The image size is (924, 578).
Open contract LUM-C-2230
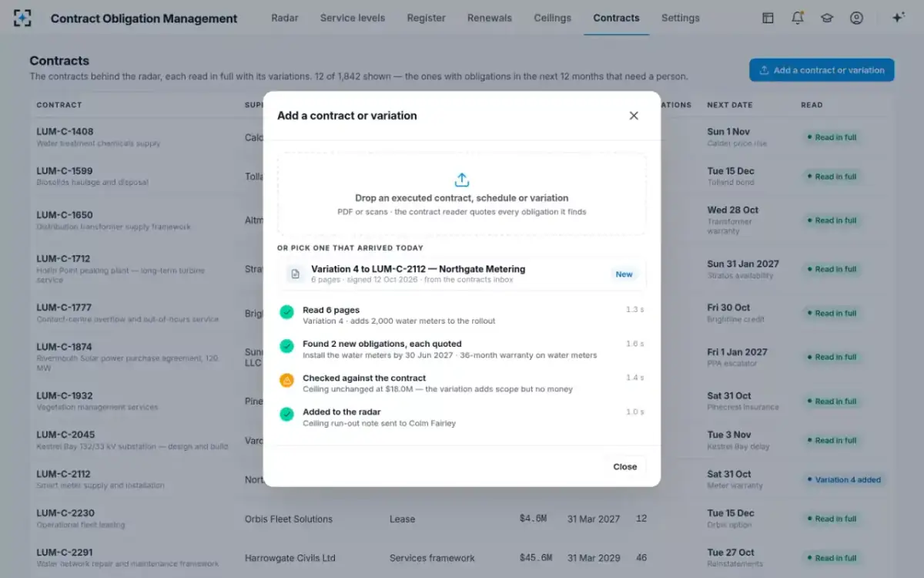coord(65,513)
